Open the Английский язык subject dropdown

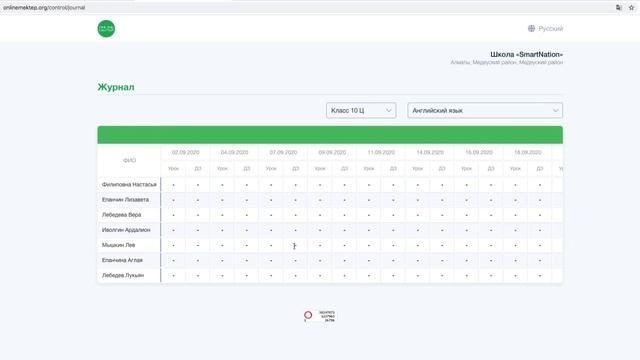coord(485,110)
